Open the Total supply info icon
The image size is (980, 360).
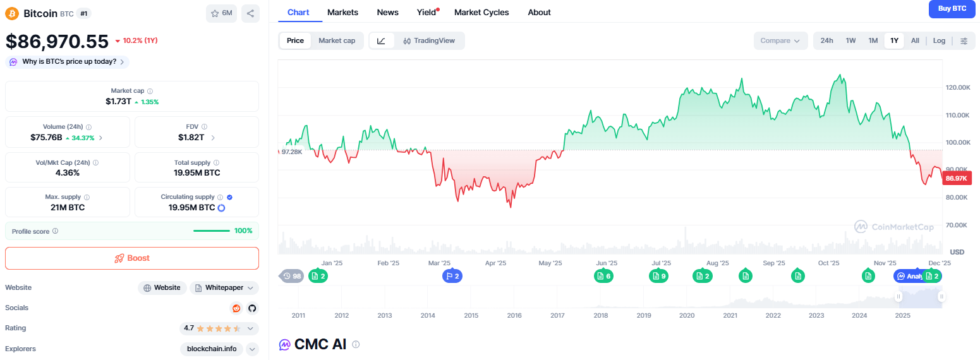216,162
